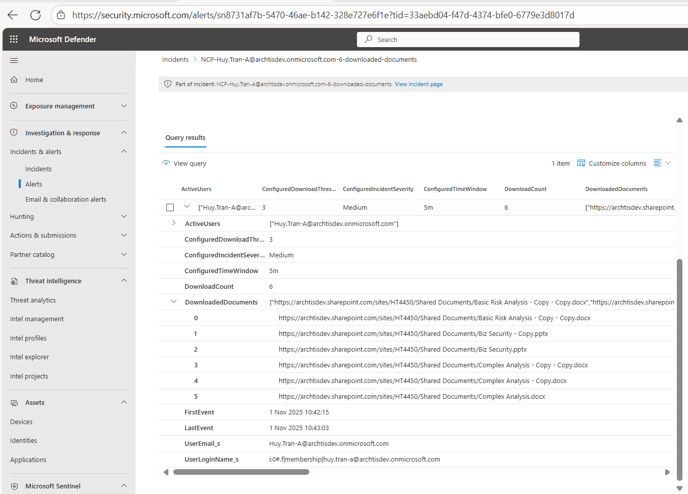Expand the ActiveUsers field
The image size is (688, 494).
pos(174,223)
